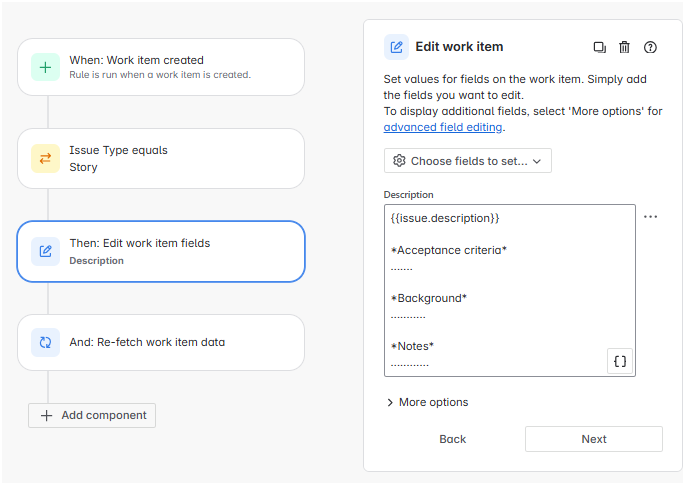Open the Description field three-dot menu

[x=651, y=216]
